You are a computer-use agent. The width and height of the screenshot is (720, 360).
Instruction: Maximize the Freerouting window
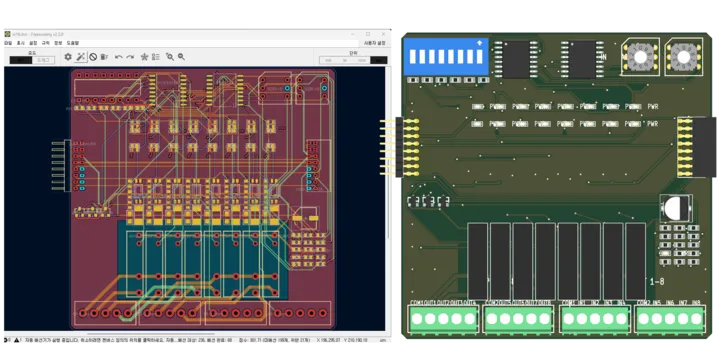(368, 34)
